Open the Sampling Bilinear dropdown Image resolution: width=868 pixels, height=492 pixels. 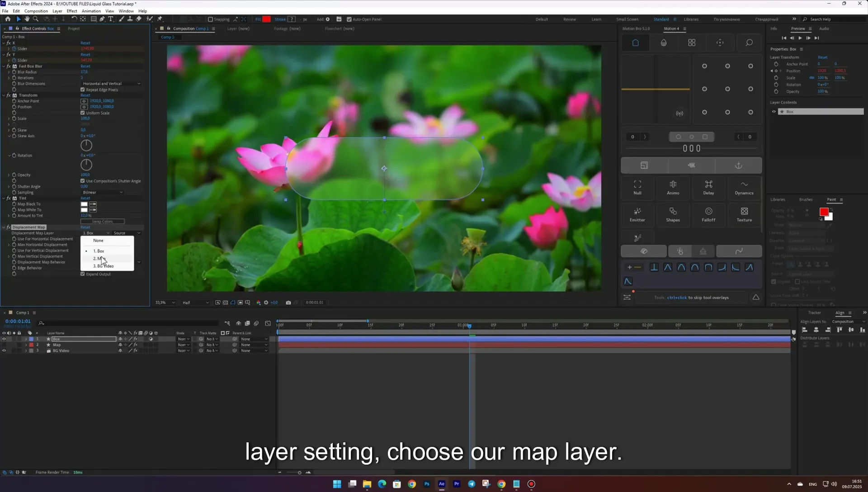click(x=103, y=193)
